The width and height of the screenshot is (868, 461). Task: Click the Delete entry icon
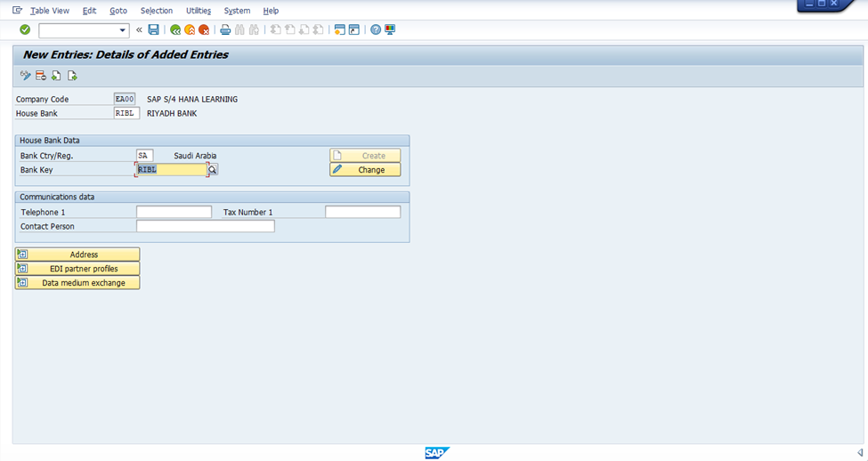(40, 76)
